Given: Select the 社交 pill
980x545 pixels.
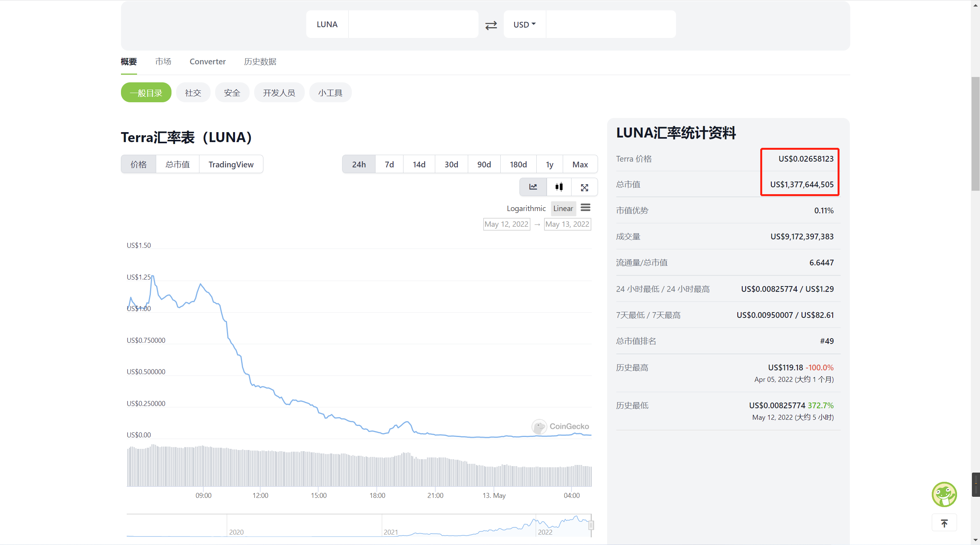Looking at the screenshot, I should click(193, 93).
